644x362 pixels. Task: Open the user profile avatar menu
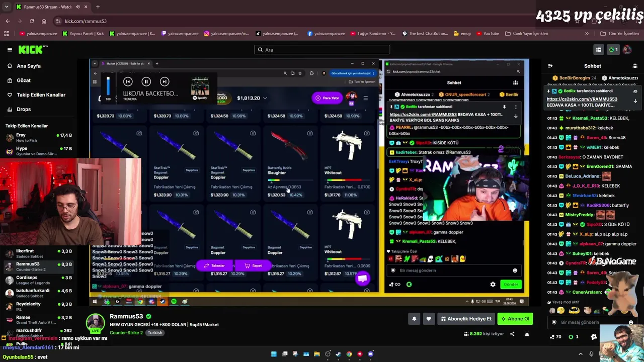(627, 50)
